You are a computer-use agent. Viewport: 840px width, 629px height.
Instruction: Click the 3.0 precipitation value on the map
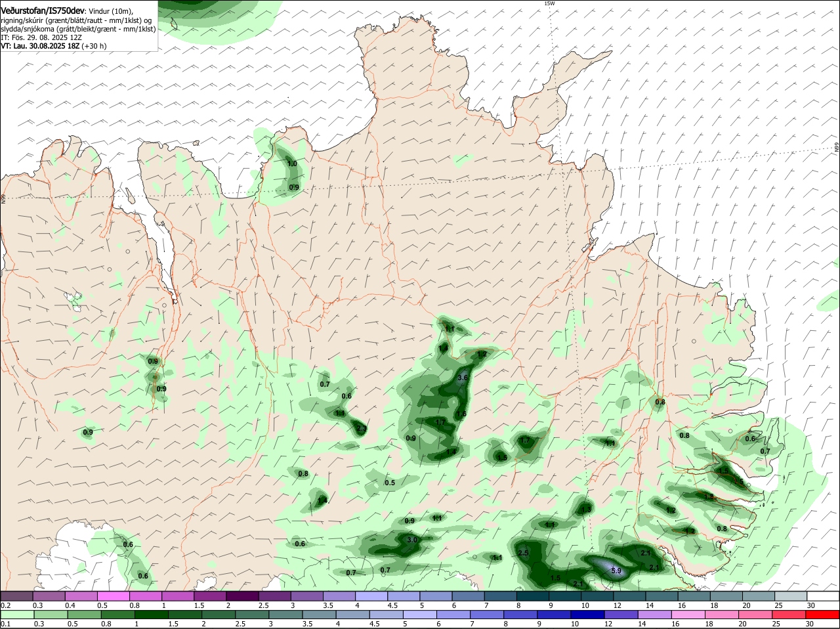tap(412, 540)
